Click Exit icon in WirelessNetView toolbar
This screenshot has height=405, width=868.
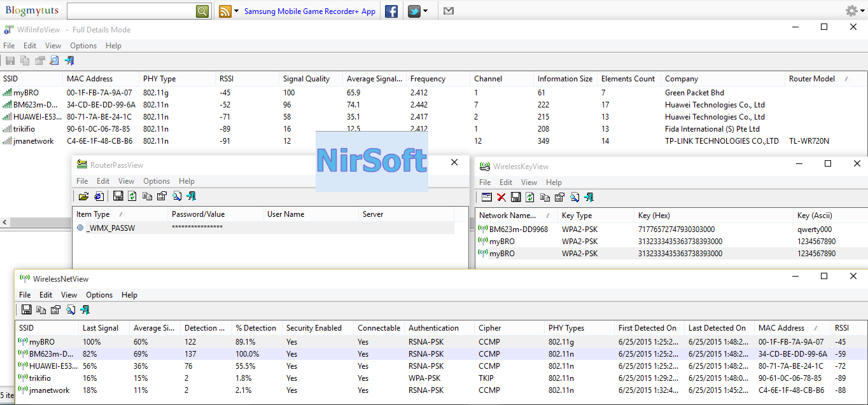pos(85,310)
